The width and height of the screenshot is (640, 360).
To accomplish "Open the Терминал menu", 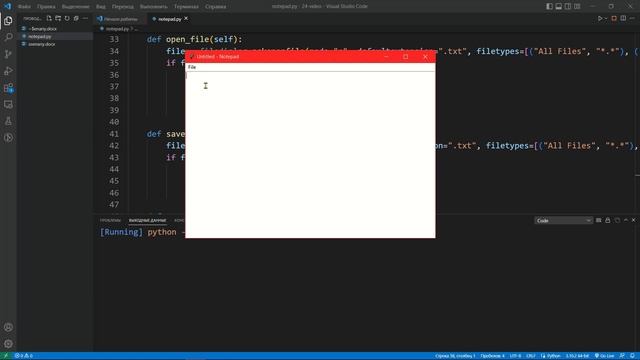I will (186, 7).
